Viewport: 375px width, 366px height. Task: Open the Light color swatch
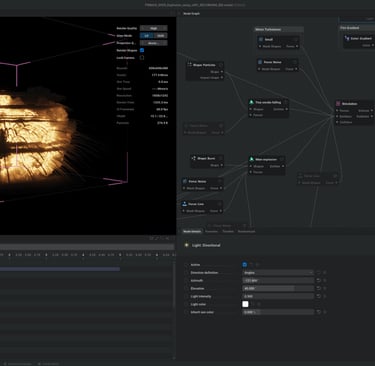click(x=245, y=304)
